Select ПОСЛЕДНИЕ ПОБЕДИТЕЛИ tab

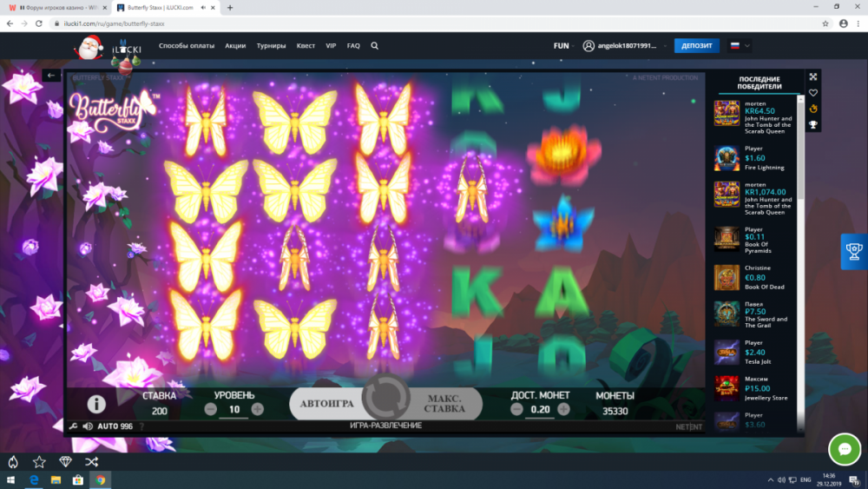coord(759,83)
